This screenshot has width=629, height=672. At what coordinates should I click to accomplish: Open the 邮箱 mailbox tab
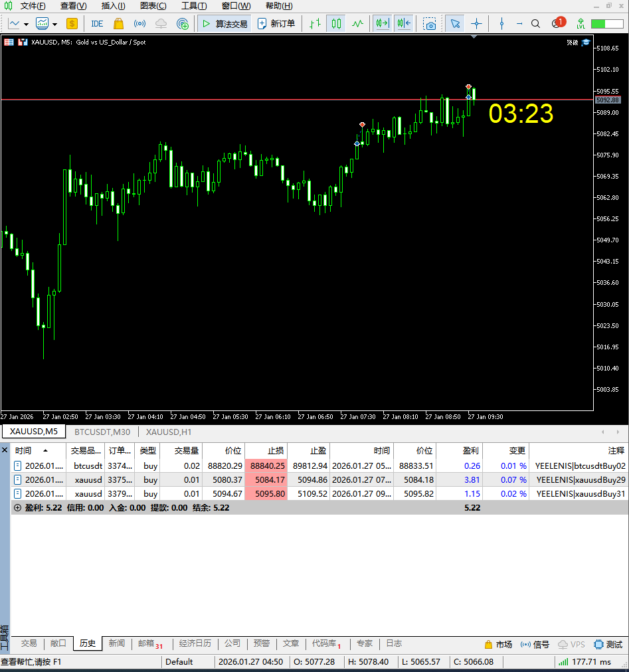tap(149, 643)
